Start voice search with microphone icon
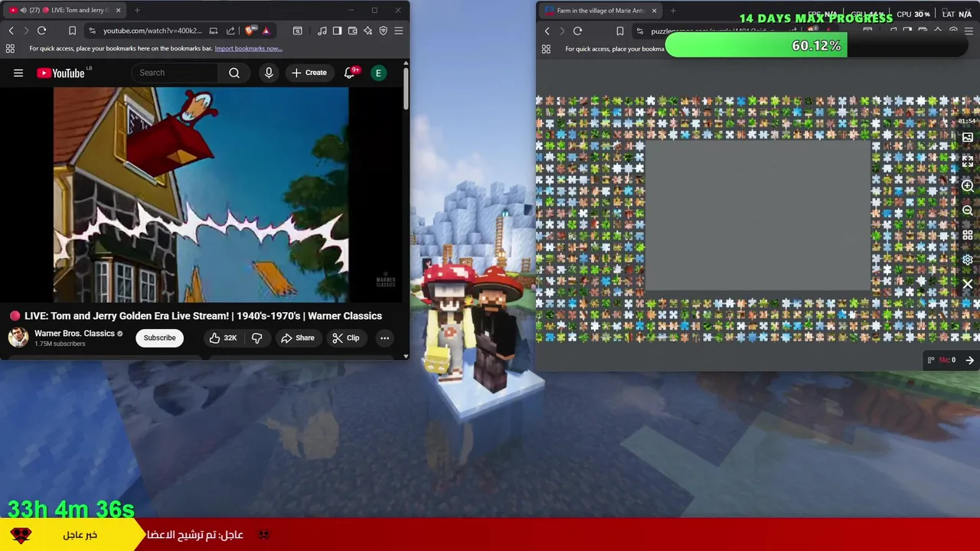This screenshot has width=980, height=551. (x=269, y=73)
